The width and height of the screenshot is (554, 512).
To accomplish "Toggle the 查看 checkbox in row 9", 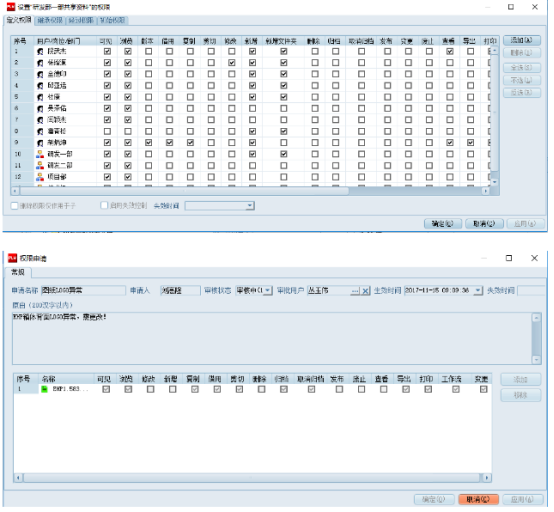I will tap(450, 143).
